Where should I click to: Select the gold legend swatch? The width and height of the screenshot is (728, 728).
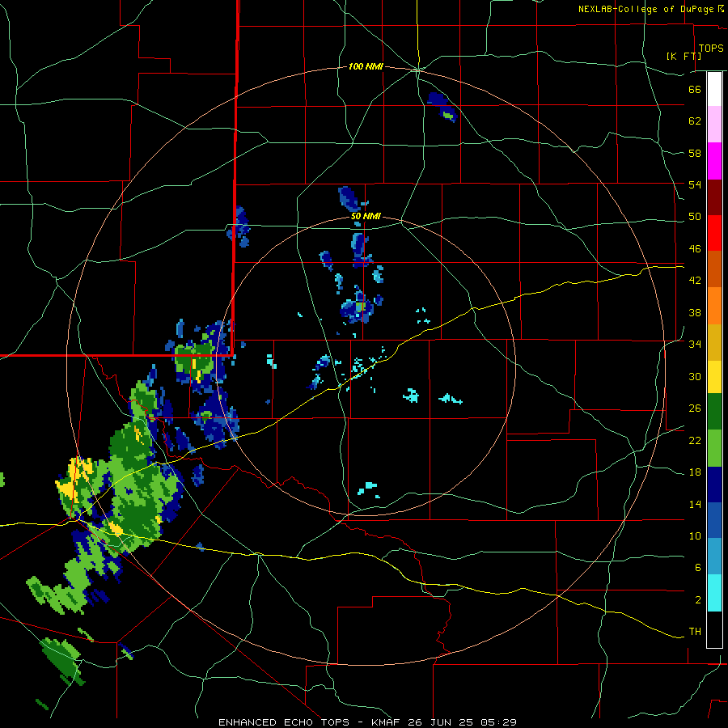[714, 342]
